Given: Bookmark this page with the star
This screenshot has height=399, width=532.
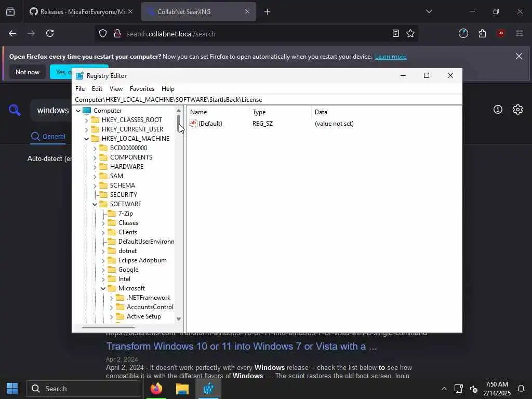Looking at the screenshot, I should tap(410, 33).
